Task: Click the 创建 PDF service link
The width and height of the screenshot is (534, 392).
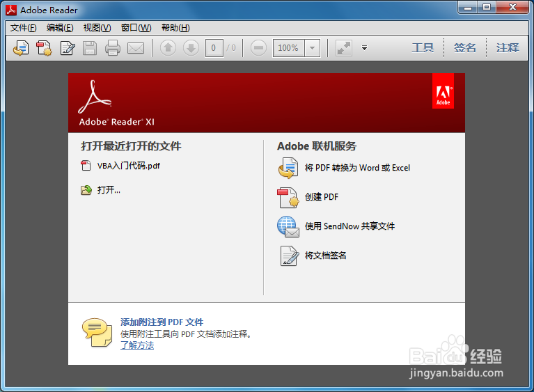Action: click(x=322, y=197)
